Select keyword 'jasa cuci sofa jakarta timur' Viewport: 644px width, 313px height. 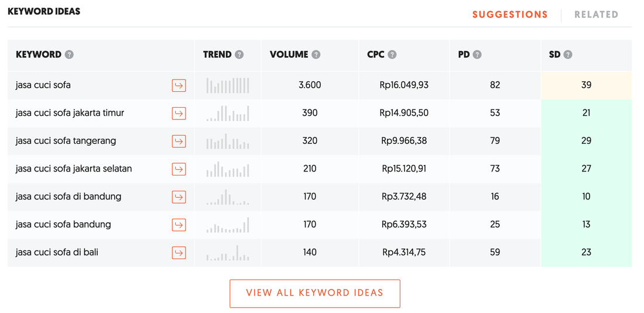[70, 113]
